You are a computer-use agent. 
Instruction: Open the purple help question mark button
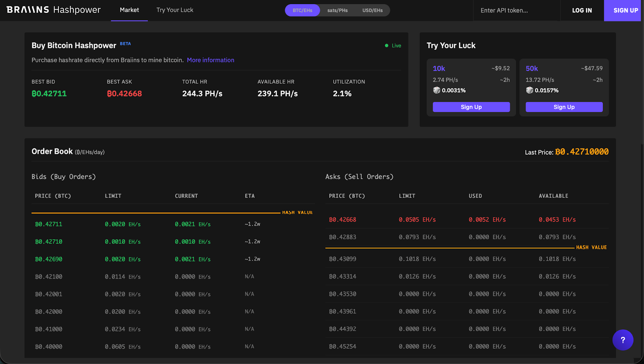coord(623,340)
